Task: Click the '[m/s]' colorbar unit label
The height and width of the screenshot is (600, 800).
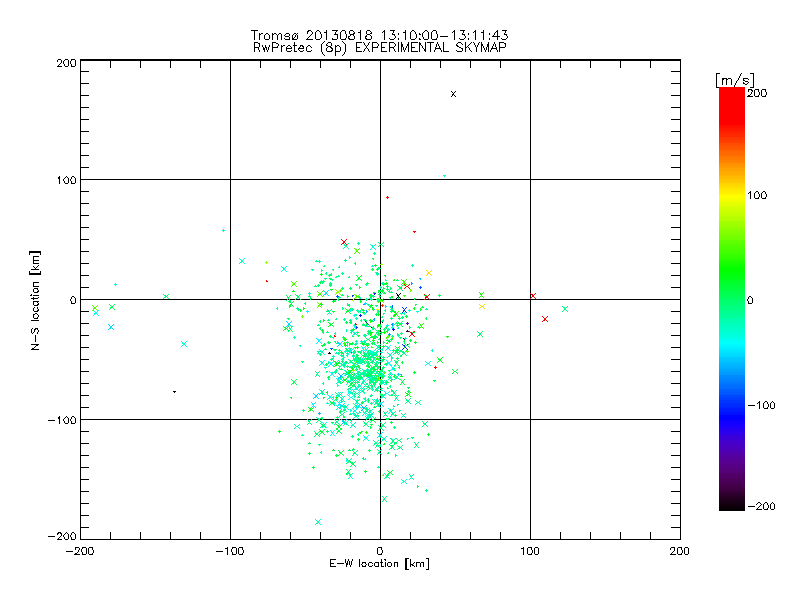Action: tap(735, 80)
